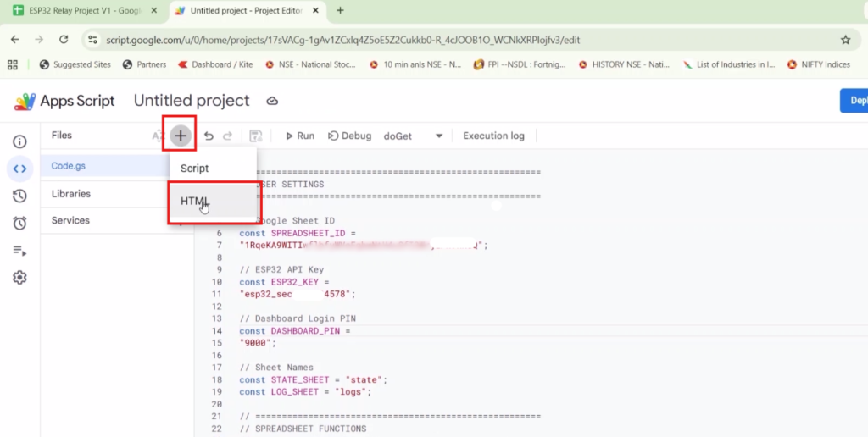Click the Apps Script logo
Screen dimensions: 868x437
(x=25, y=102)
